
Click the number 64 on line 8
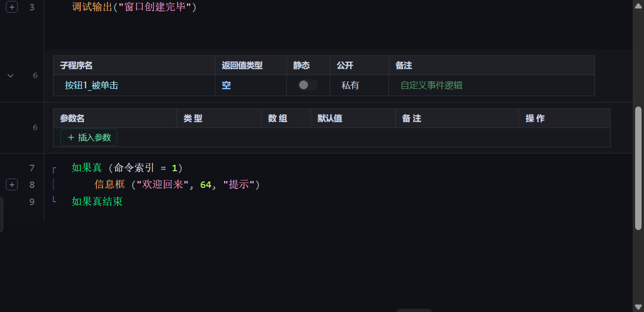[206, 184]
